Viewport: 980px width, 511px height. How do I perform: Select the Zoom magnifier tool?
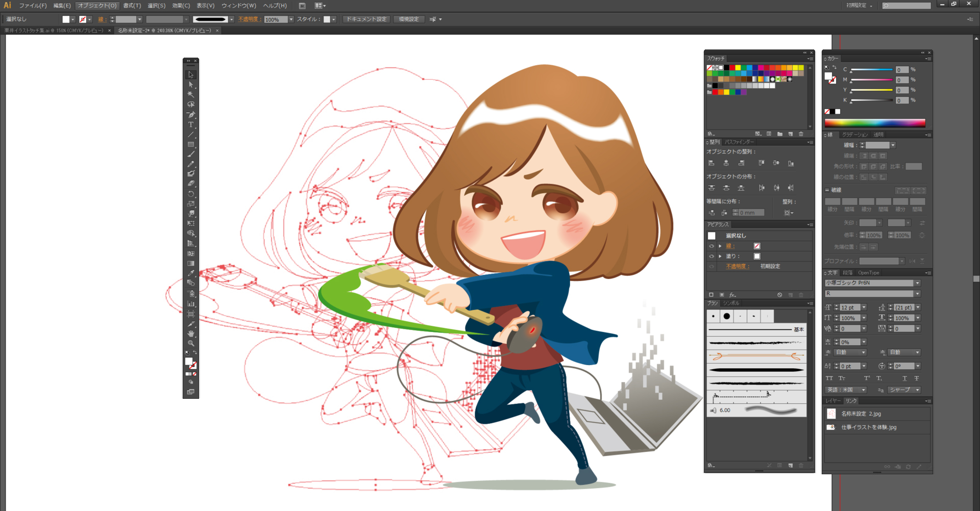point(191,343)
